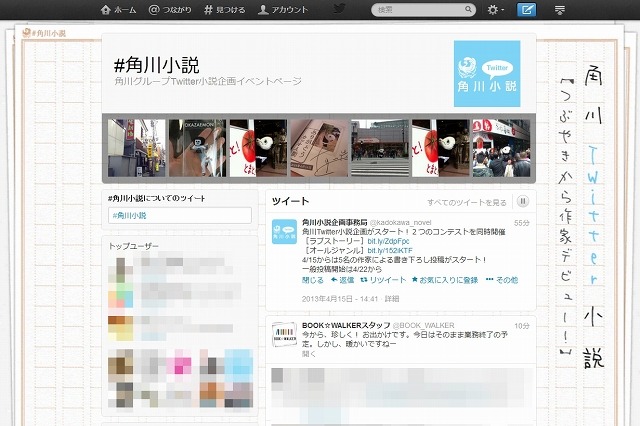
Task: Open the crosswalk building photo
Action: coord(380,148)
